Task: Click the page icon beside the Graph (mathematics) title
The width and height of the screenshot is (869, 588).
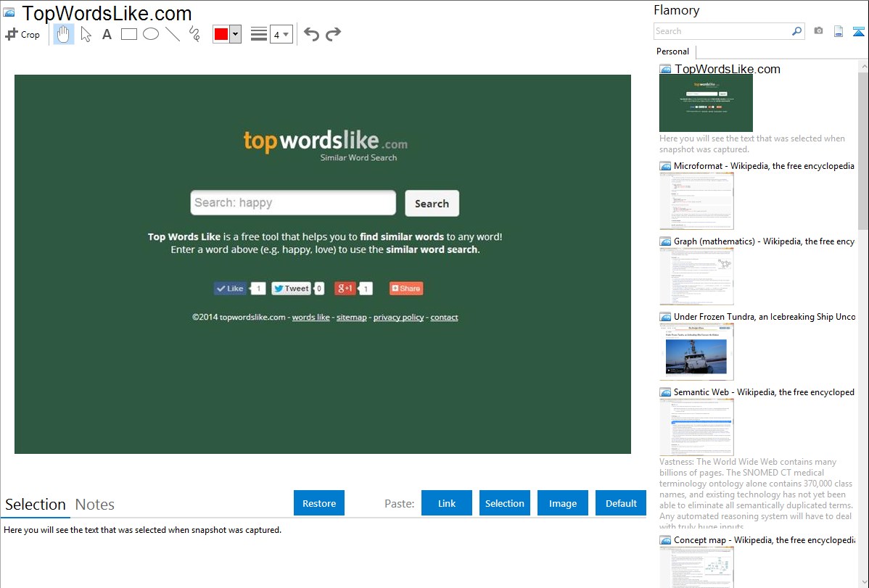Action: coord(665,241)
